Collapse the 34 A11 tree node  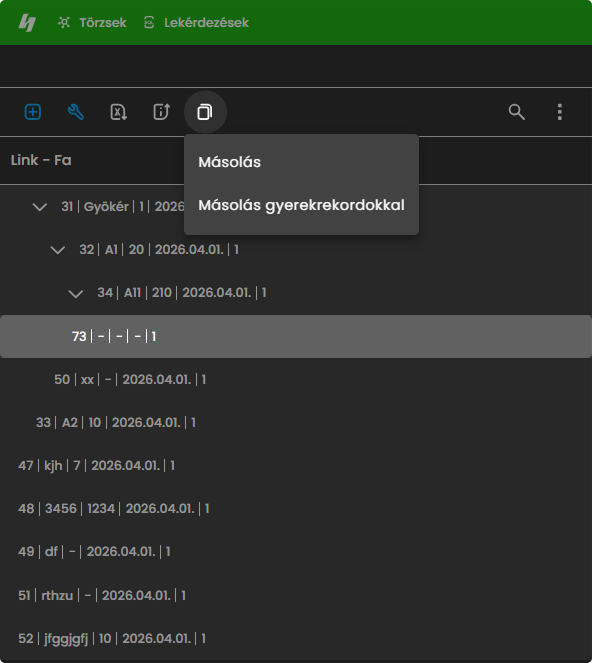76,293
